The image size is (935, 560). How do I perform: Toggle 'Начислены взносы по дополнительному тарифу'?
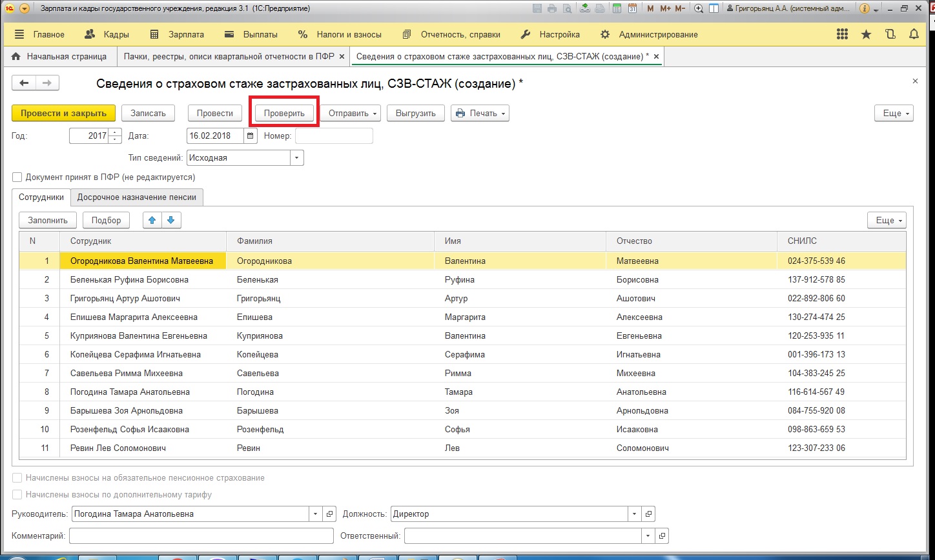[17, 495]
